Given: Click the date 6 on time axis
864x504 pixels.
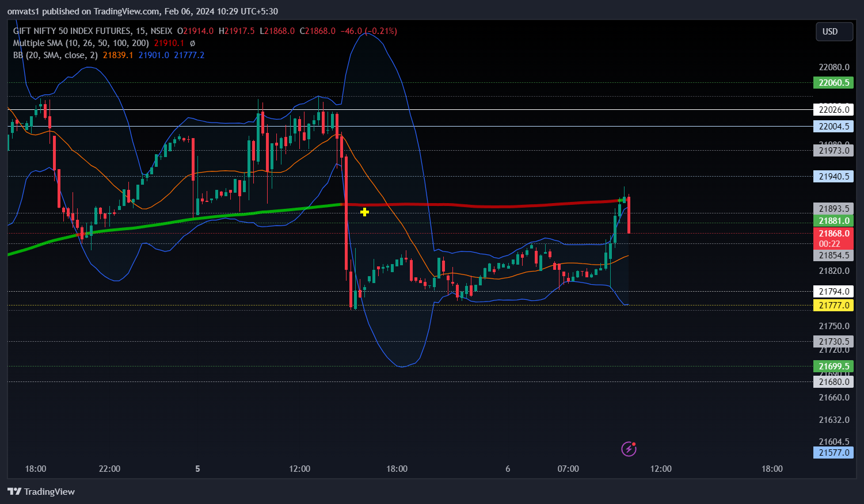Looking at the screenshot, I should click(508, 469).
